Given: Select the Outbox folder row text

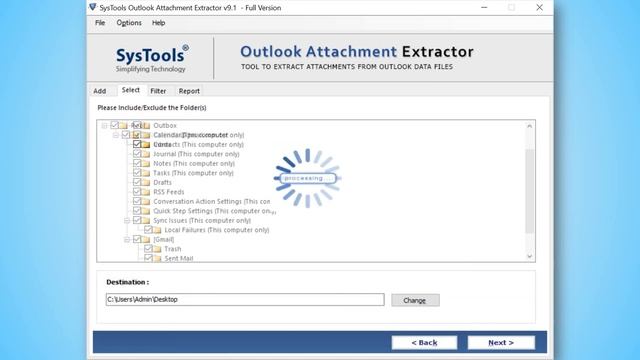Looking at the screenshot, I should tap(165, 125).
